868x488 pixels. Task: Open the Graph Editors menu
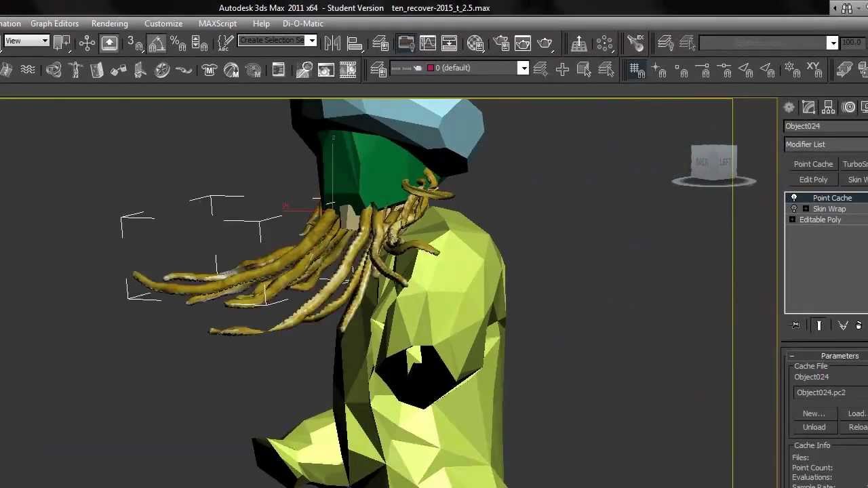(x=54, y=23)
